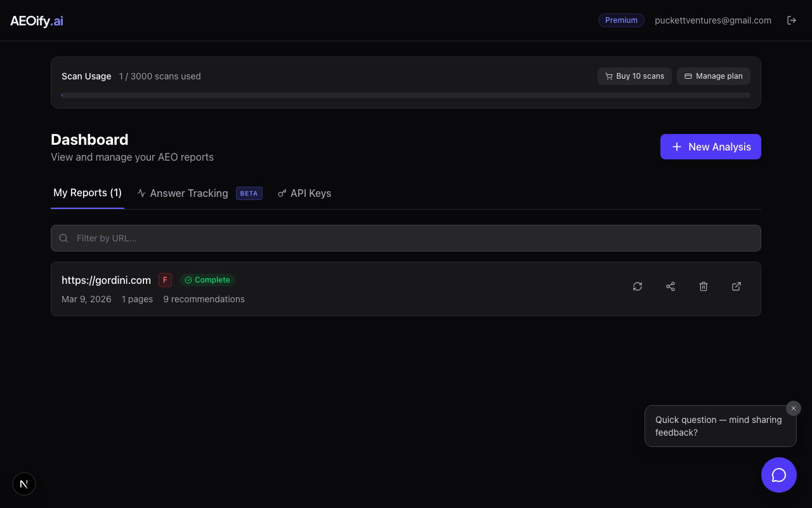Click the Premium badge in the header

621,20
